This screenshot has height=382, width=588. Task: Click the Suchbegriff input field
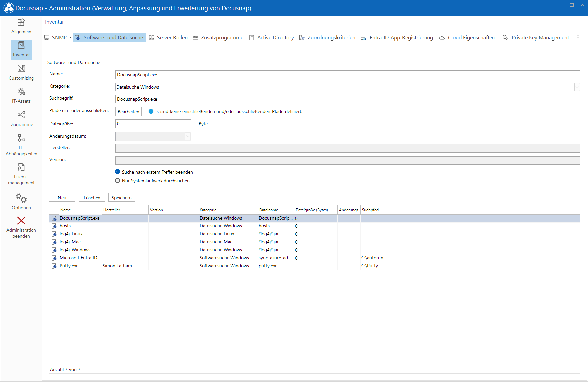point(348,99)
